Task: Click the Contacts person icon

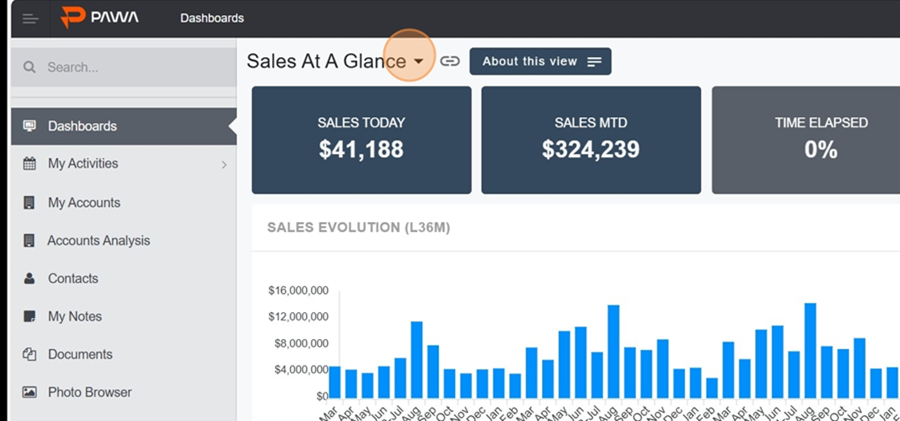Action: point(29,279)
